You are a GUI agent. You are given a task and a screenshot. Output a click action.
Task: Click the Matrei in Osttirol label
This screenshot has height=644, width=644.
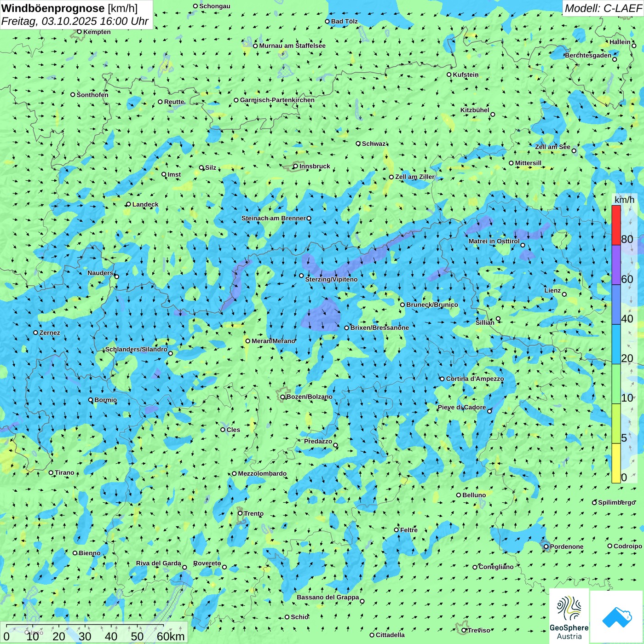(x=494, y=241)
